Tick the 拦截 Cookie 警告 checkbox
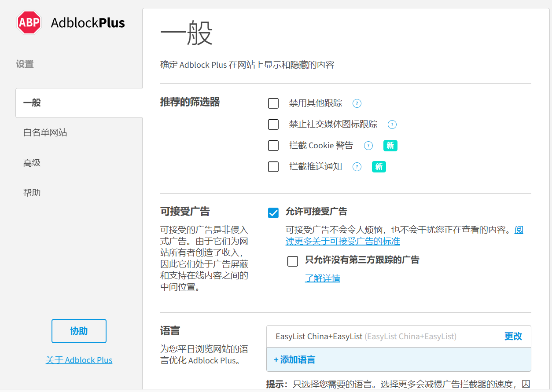 [x=273, y=146]
